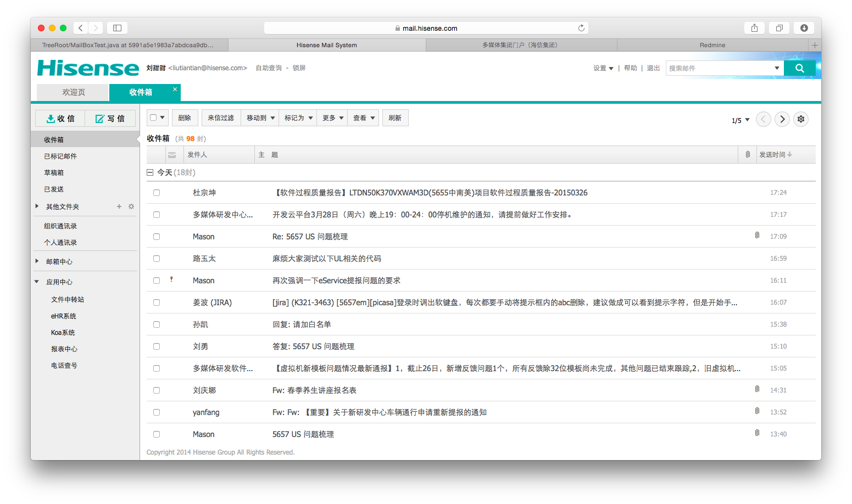Screen dimensions: 852x504
Task: Go to next mail page arrow
Action: pos(782,119)
